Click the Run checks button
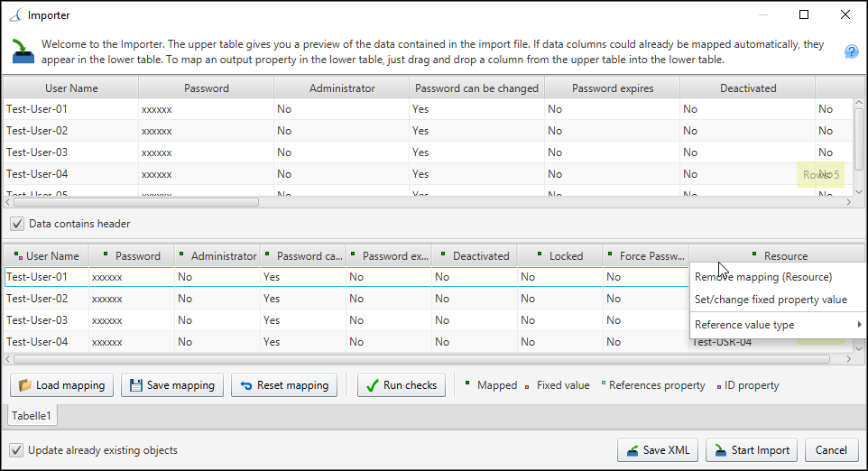Viewport: 868px width, 471px height. tap(402, 385)
